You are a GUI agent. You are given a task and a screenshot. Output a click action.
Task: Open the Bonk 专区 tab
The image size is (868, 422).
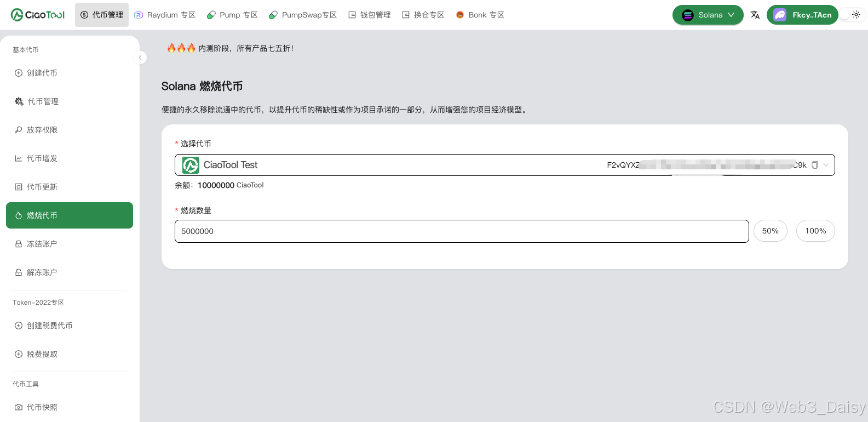click(x=480, y=15)
